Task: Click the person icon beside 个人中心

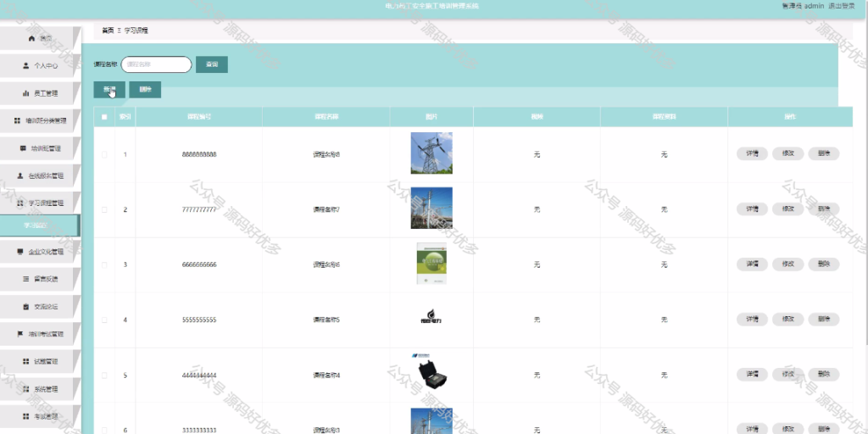Action: coord(25,65)
